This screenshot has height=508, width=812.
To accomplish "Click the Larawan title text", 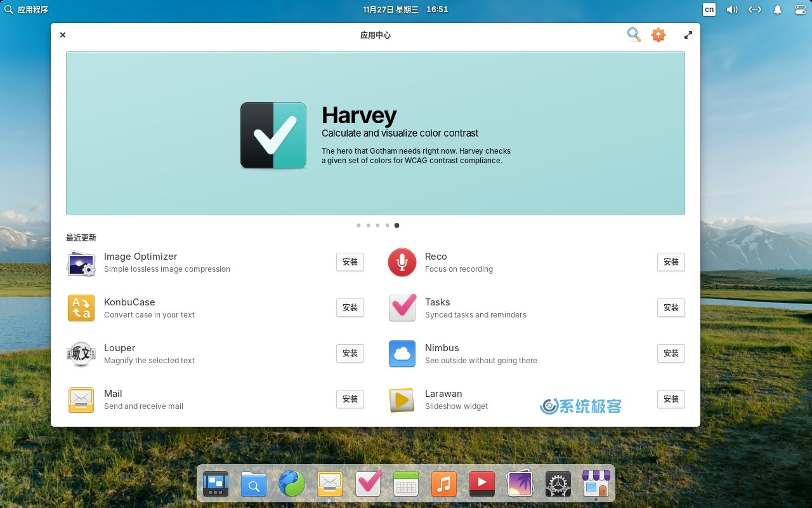I will coord(443,394).
